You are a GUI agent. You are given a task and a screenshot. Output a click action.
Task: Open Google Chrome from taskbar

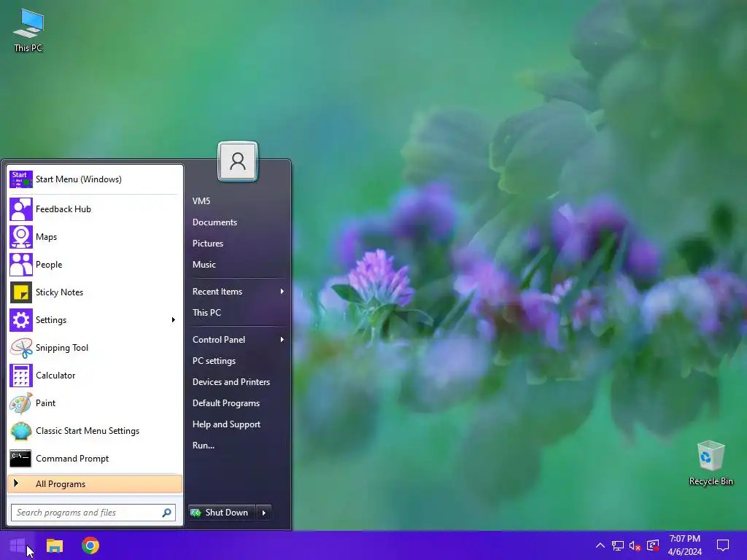[x=90, y=545]
